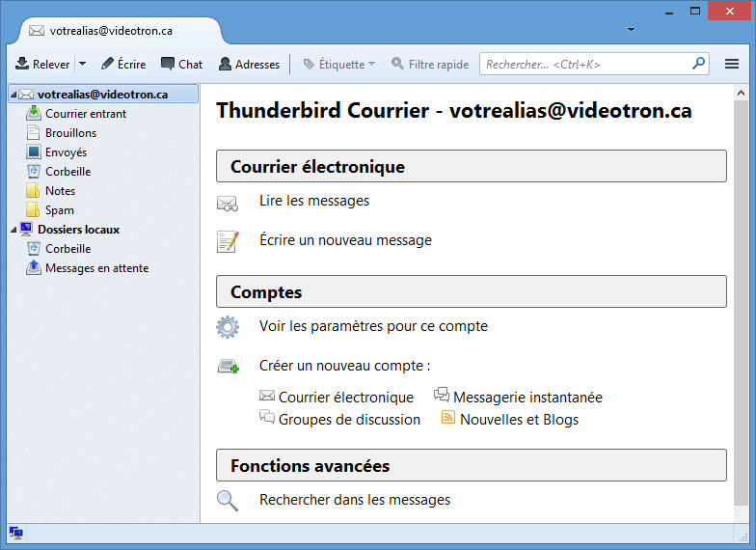Create a Messagerie instantanée account
Viewport: 756px width, 550px height.
[527, 398]
